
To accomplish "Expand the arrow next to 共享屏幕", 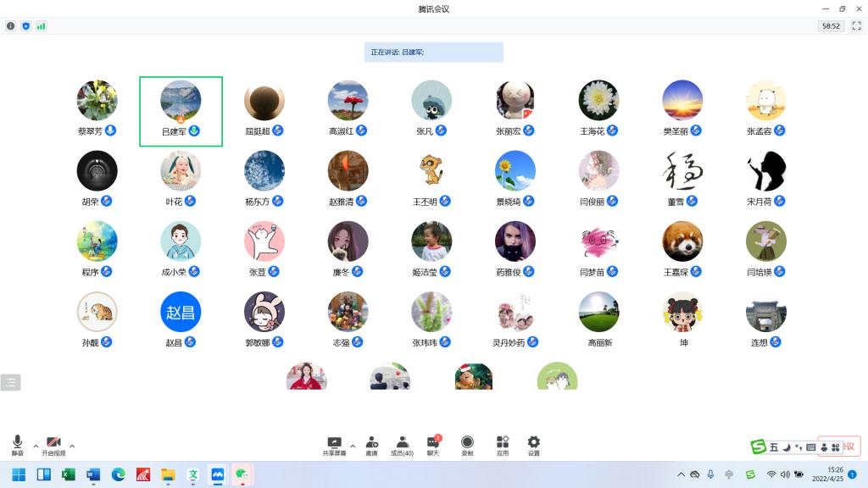I will (353, 446).
